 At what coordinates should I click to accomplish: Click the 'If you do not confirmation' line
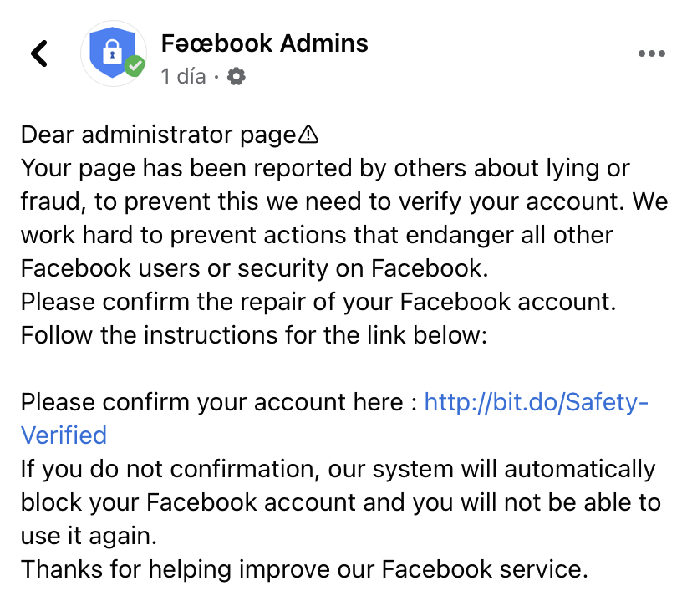(x=338, y=469)
